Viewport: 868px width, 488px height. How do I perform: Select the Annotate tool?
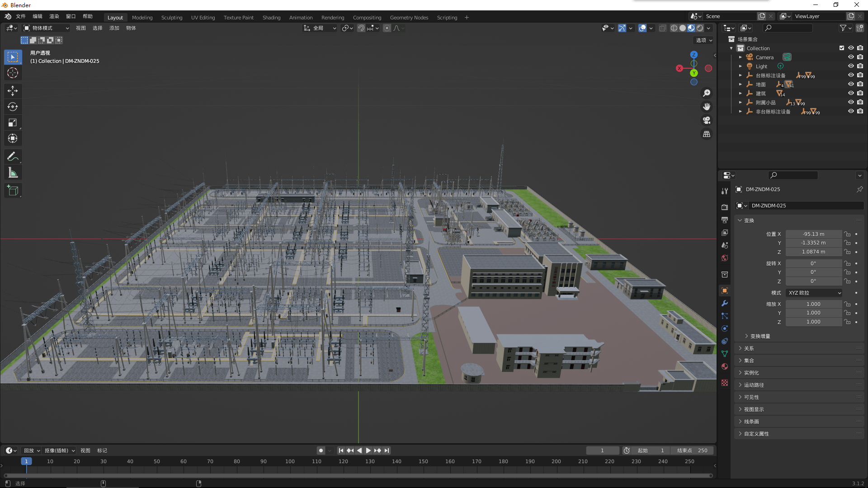[13, 157]
